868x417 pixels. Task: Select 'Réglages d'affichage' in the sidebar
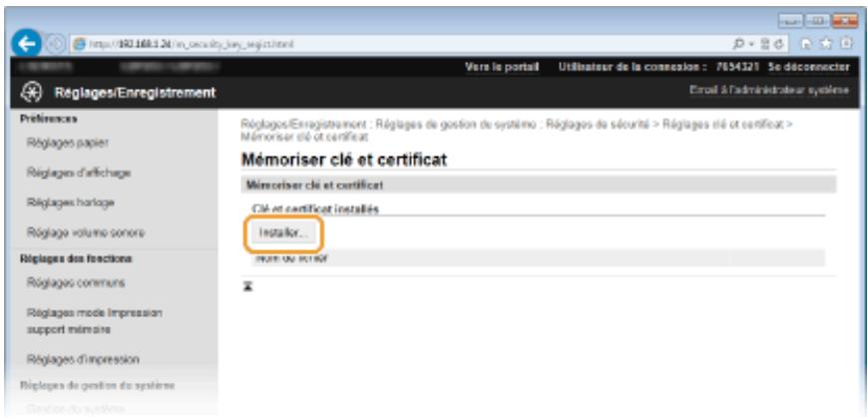(79, 173)
